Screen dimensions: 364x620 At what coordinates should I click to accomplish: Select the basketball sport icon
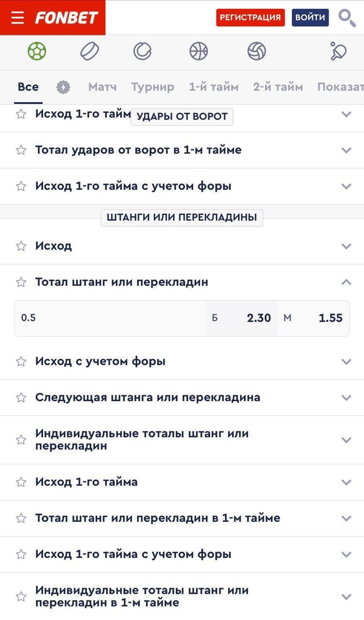tap(198, 51)
